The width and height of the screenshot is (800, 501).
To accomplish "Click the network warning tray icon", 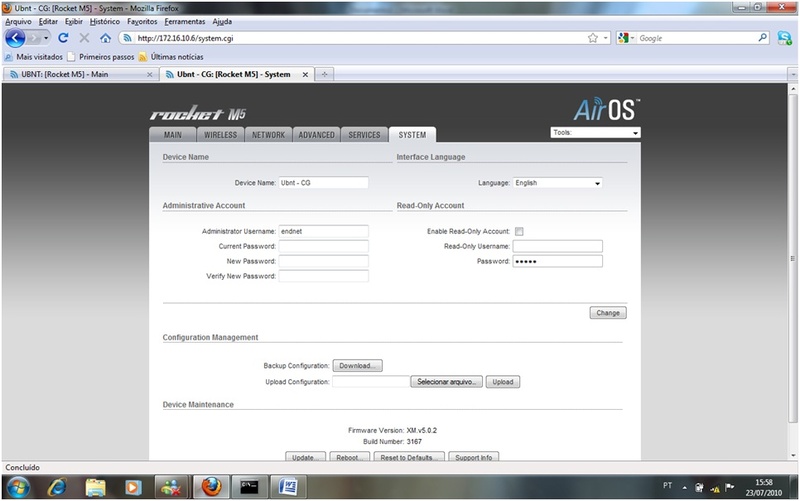I will [715, 488].
